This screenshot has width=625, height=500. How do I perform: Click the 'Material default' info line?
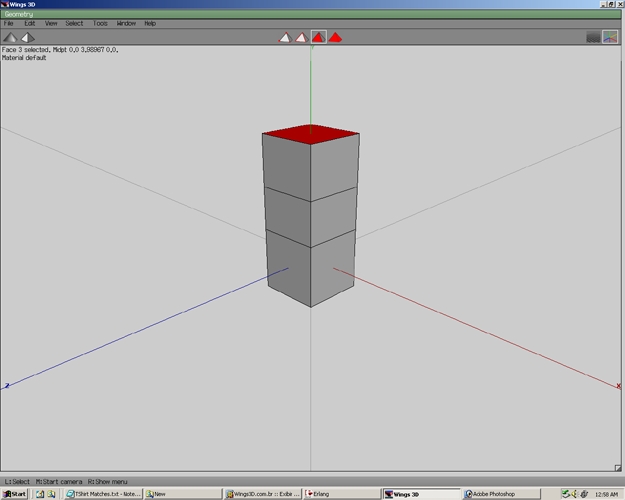coord(24,58)
